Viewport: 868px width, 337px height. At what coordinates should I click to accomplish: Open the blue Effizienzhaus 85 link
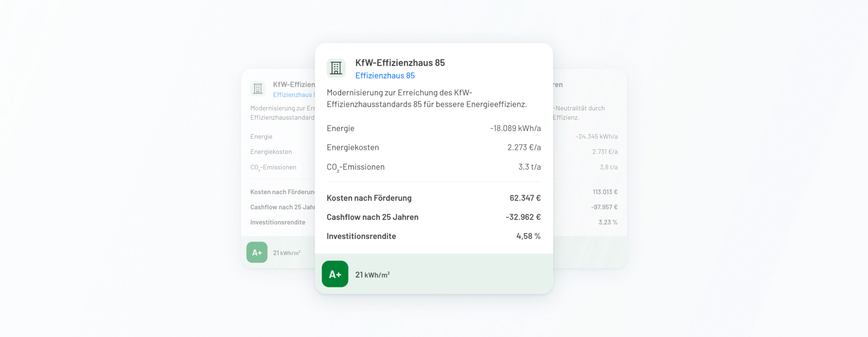385,75
